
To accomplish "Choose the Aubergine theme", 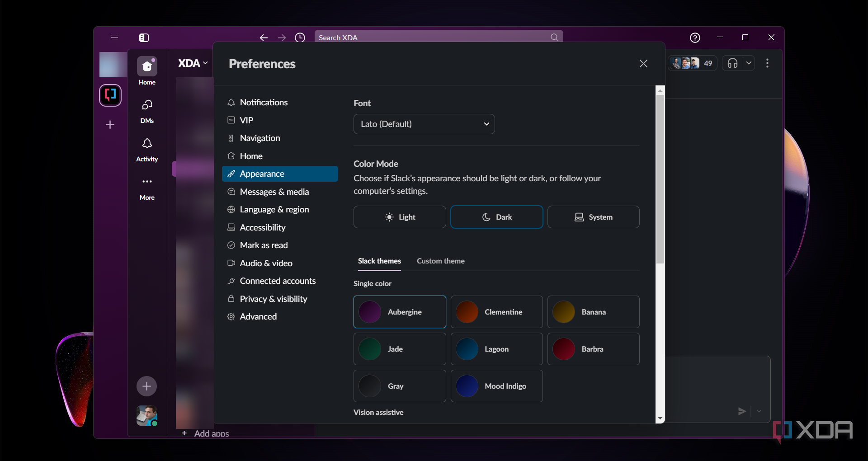I will pos(400,312).
